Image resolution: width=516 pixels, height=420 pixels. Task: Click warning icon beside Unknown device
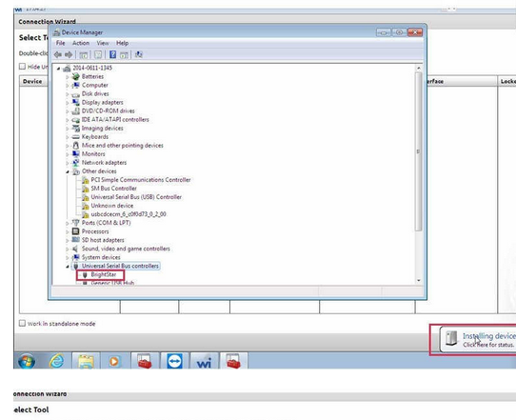click(86, 206)
